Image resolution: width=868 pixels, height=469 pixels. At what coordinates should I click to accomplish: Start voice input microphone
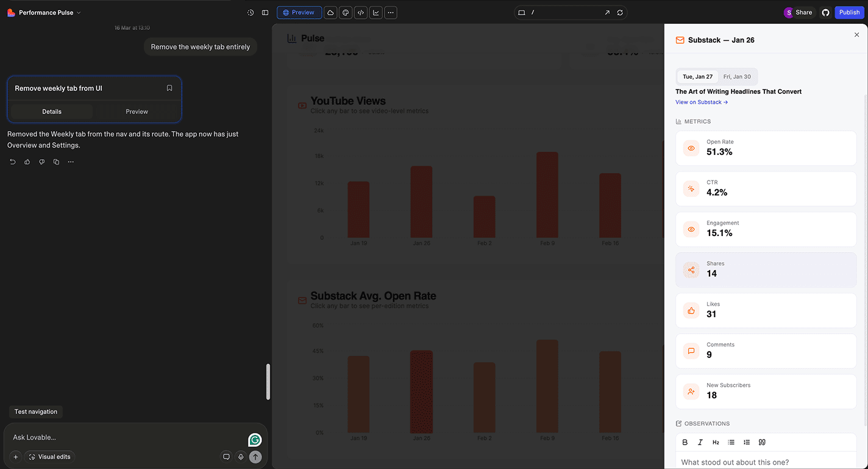[x=241, y=456]
